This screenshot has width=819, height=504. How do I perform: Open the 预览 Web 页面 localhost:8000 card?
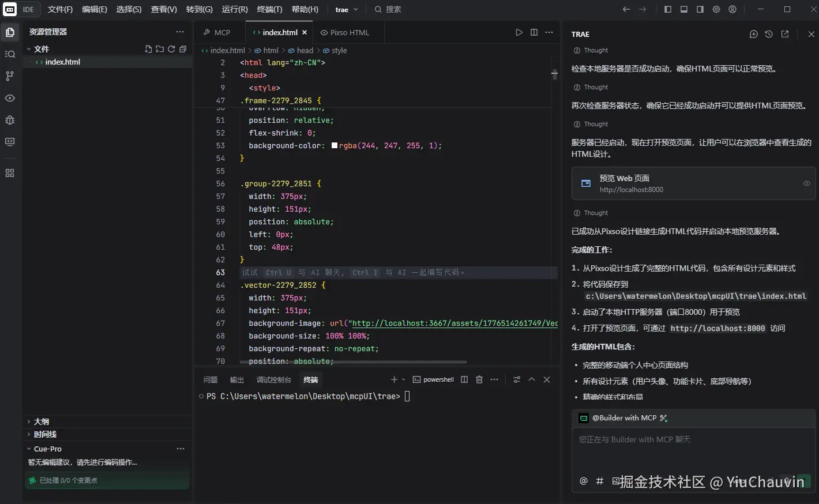coord(693,183)
